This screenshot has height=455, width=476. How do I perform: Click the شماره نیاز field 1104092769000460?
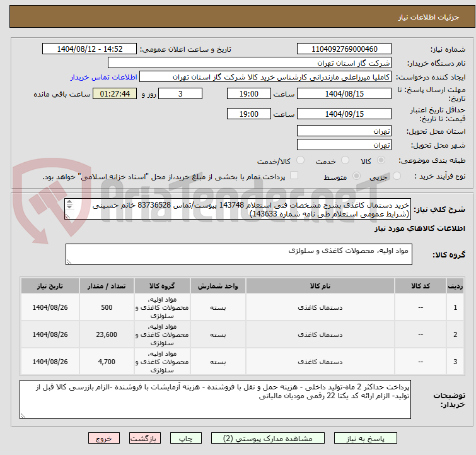coord(344,49)
